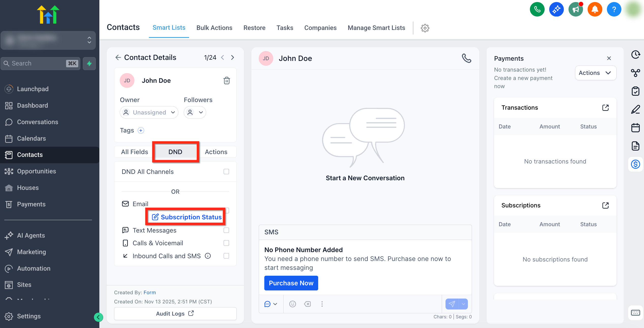Screen dimensions: 644x328
Task: Open the Followers dropdown
Action: (195, 112)
